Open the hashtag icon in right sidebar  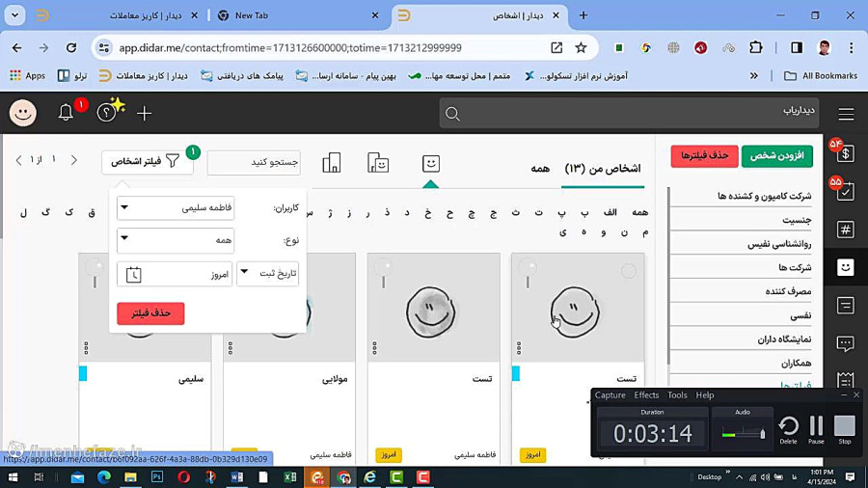(845, 230)
